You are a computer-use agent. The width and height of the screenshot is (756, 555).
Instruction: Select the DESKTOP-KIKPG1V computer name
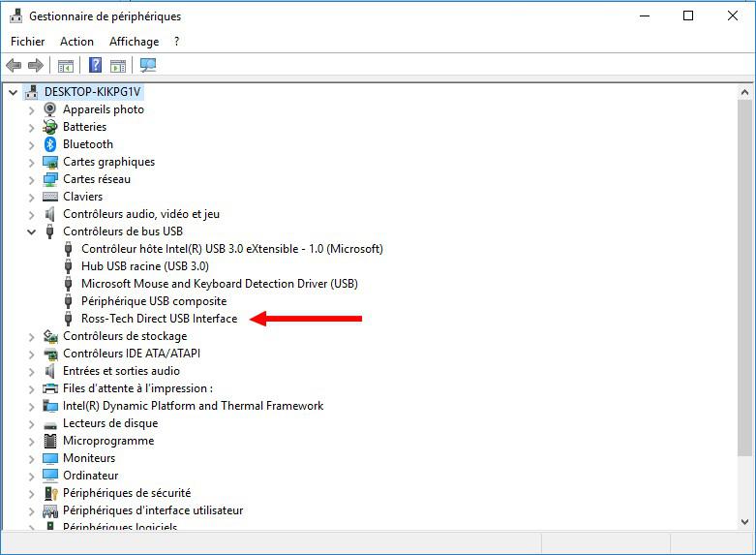pos(93,92)
